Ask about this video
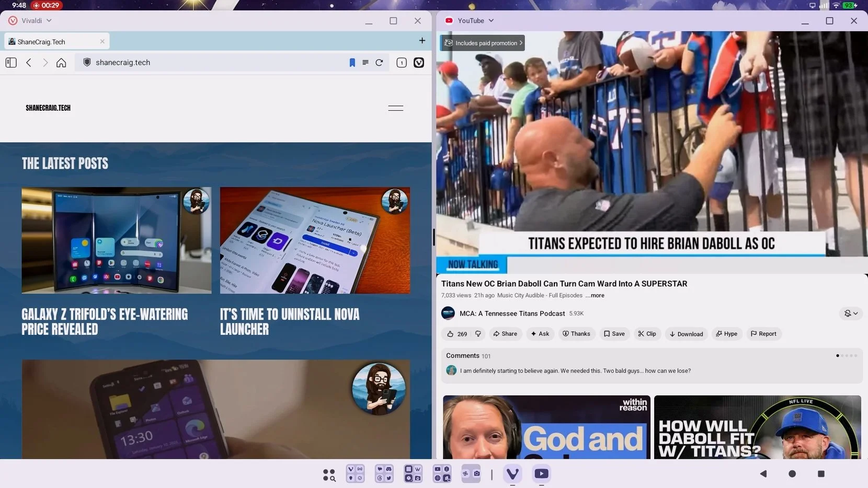This screenshot has width=868, height=488. (540, 334)
